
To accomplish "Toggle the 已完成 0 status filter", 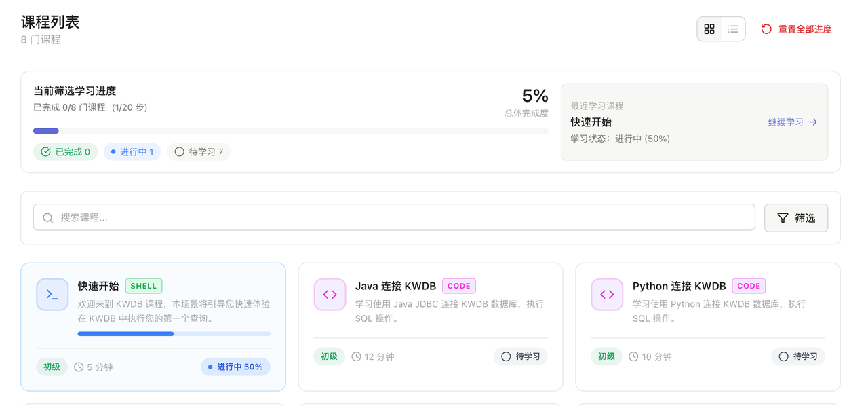I will click(x=66, y=152).
